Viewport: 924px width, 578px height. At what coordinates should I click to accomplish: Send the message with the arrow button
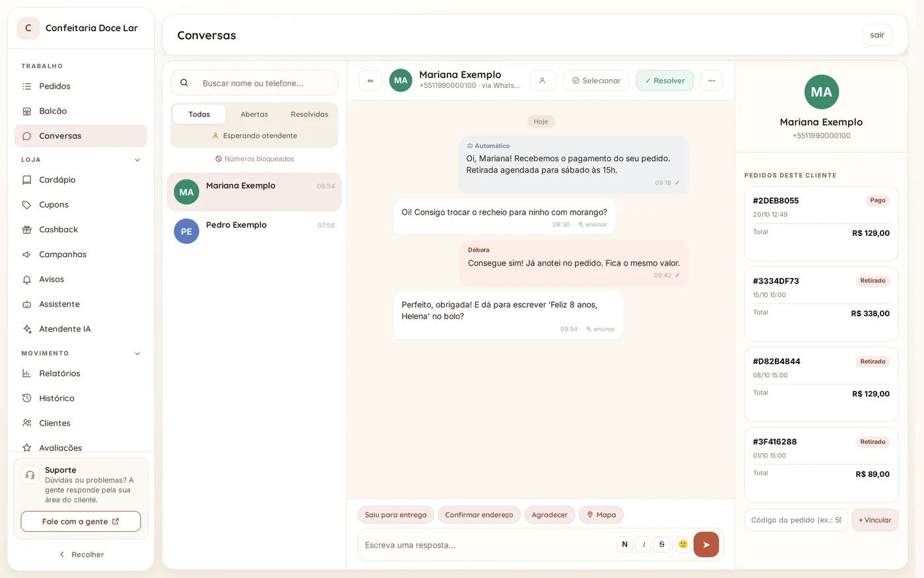point(706,545)
